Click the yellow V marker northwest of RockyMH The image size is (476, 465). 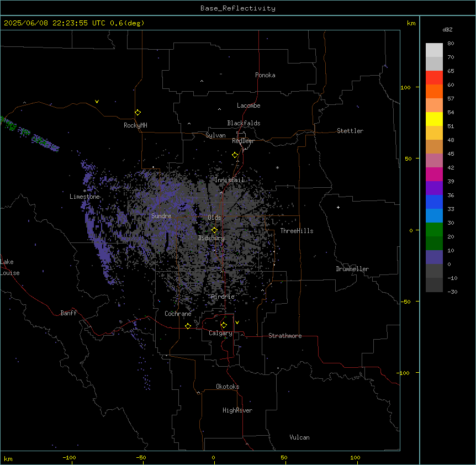coord(97,102)
